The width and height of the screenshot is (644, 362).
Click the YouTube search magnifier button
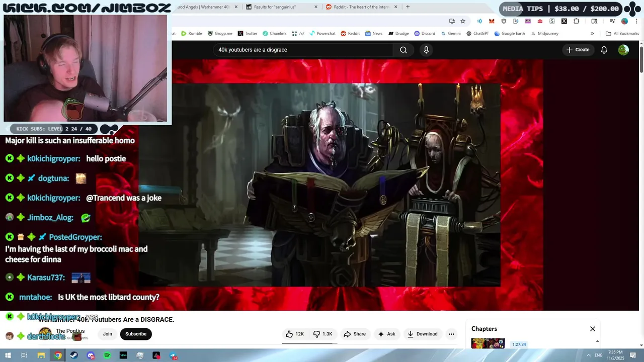tap(404, 50)
